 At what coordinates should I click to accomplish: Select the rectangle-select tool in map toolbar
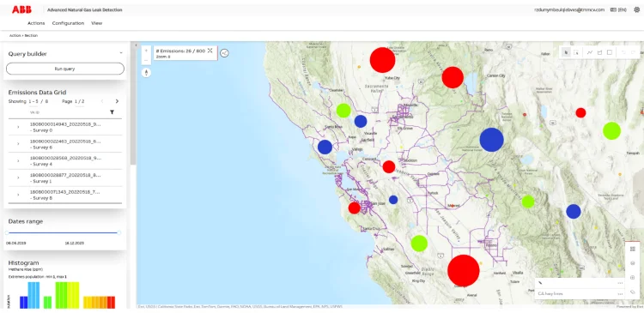[x=576, y=52]
